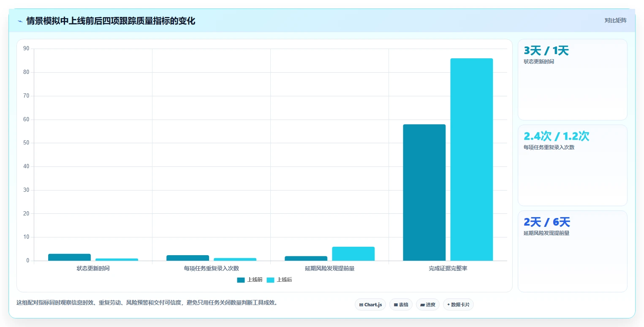The image size is (644, 327).
Task: Click the 每项任务重复录入次数 x-axis label
Action: pyautogui.click(x=211, y=268)
